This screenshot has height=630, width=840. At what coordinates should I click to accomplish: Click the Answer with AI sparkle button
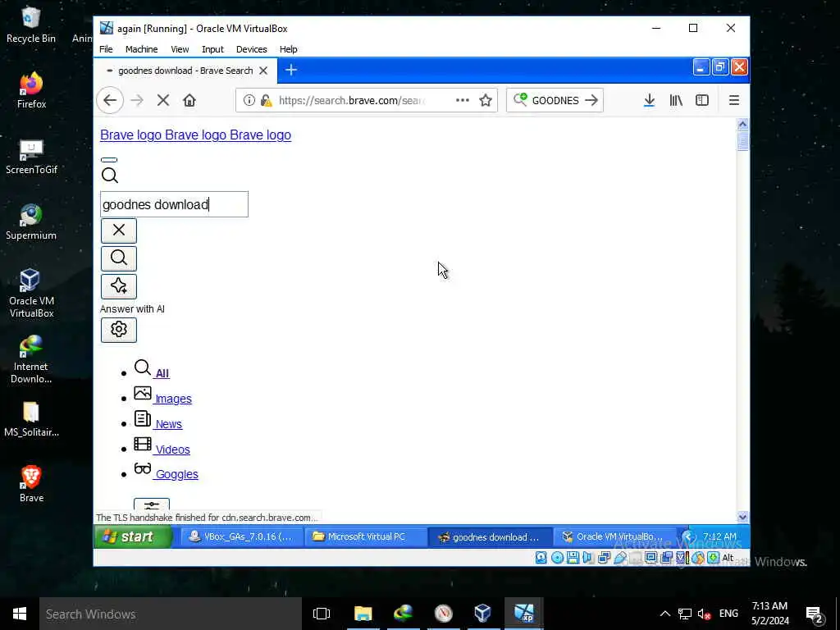[x=119, y=286]
